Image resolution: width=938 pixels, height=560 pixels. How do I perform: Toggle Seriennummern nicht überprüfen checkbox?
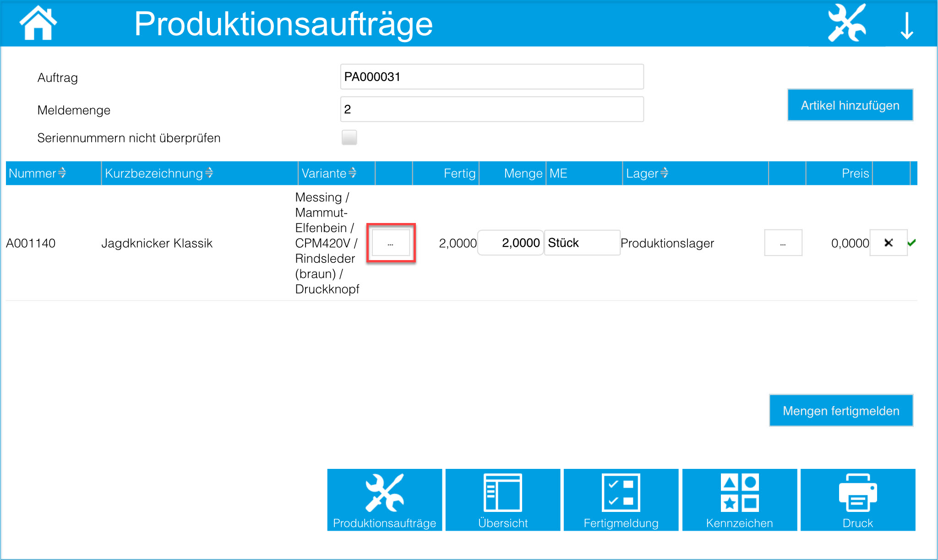click(349, 137)
